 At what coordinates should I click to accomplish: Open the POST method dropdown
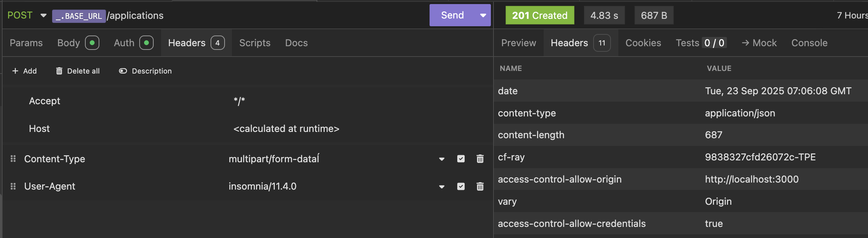(x=43, y=16)
